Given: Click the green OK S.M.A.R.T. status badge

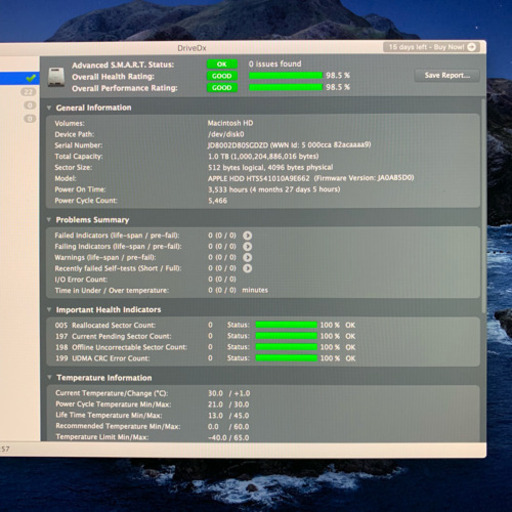Looking at the screenshot, I should point(222,64).
